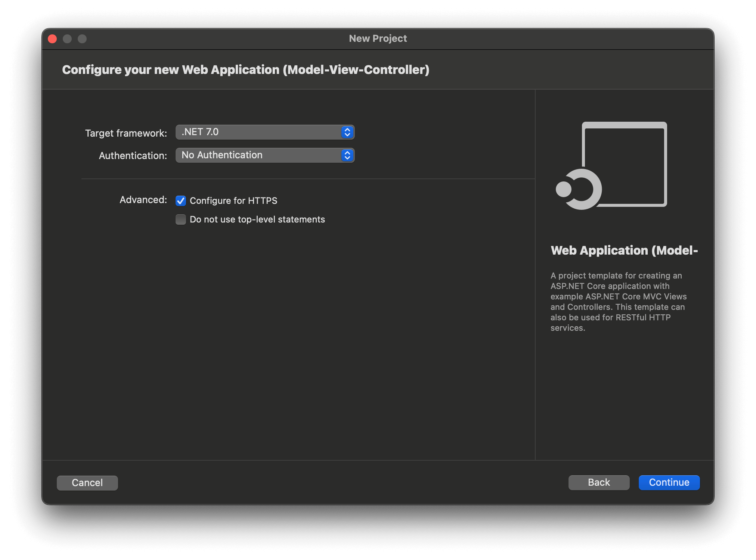Click the Web Application template icon
756x560 pixels.
click(x=611, y=165)
